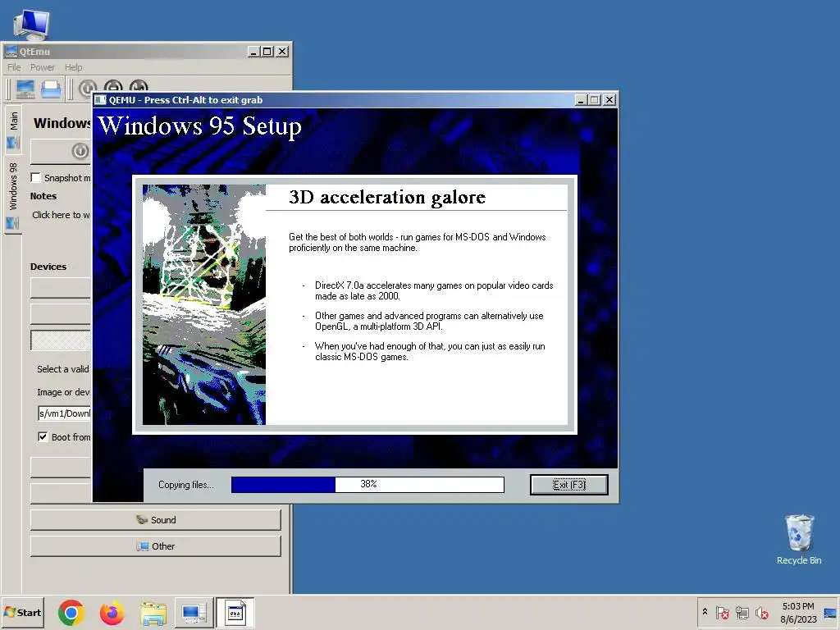Viewport: 840px width, 630px height.
Task: Open the Power menu in QtEmu
Action: (43, 67)
